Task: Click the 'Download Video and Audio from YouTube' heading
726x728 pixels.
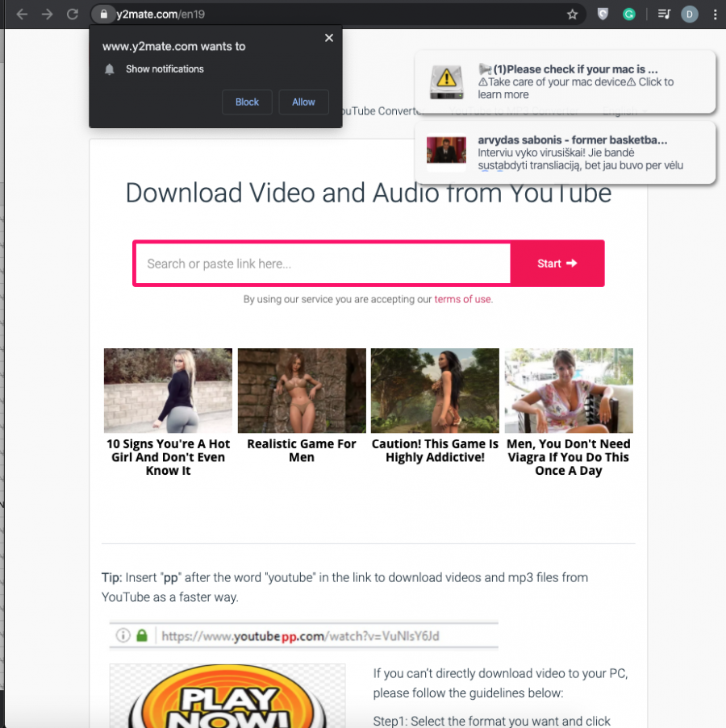Action: click(369, 193)
